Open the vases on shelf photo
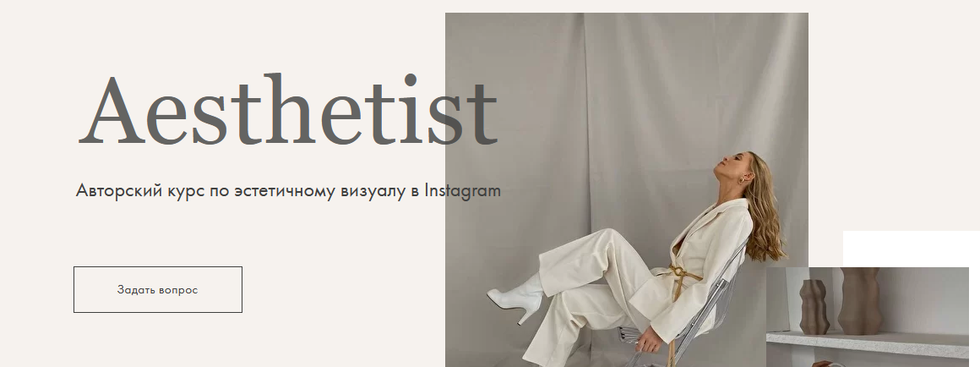This screenshot has height=367, width=980. coord(868,317)
